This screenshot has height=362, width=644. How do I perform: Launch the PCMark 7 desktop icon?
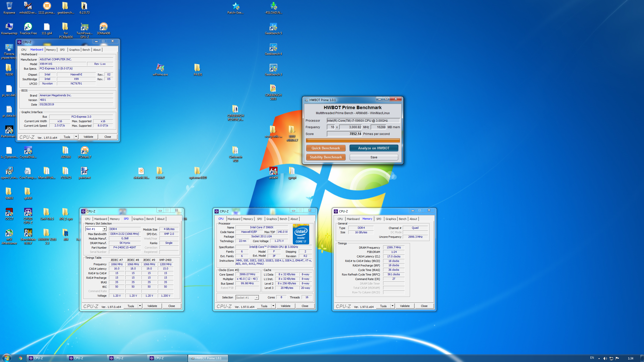[85, 152]
